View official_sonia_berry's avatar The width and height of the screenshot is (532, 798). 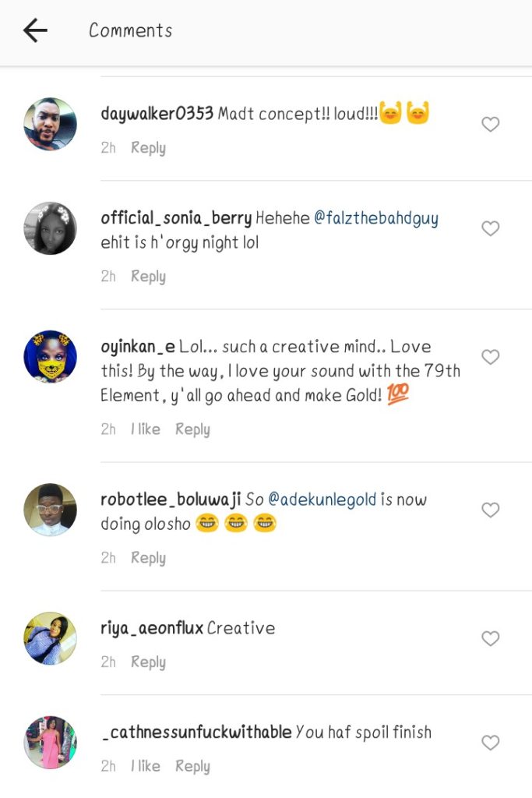click(51, 228)
